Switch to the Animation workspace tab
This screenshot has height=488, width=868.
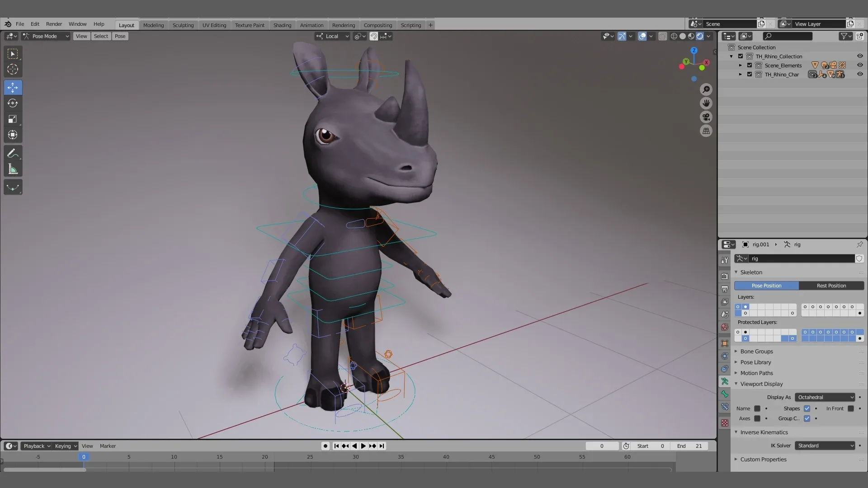pyautogui.click(x=311, y=25)
